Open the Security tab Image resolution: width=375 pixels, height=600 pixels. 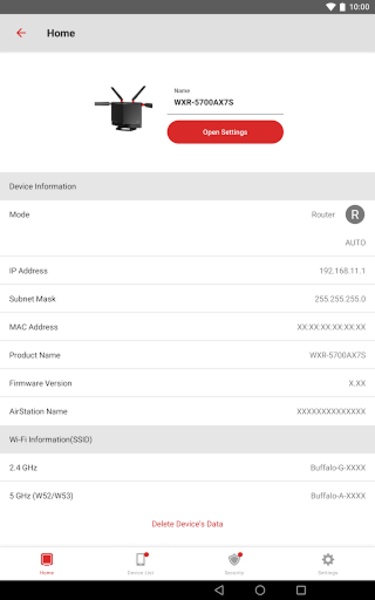click(234, 564)
